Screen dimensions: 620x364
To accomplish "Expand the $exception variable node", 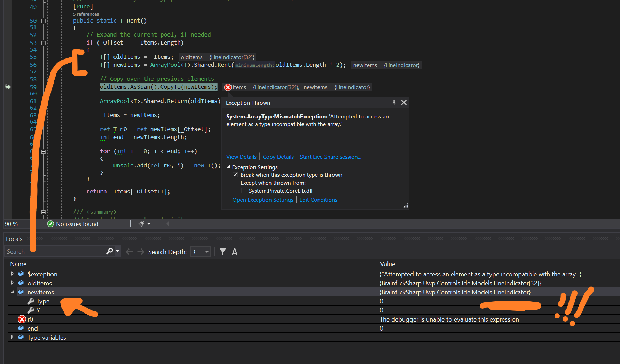I will [13, 274].
